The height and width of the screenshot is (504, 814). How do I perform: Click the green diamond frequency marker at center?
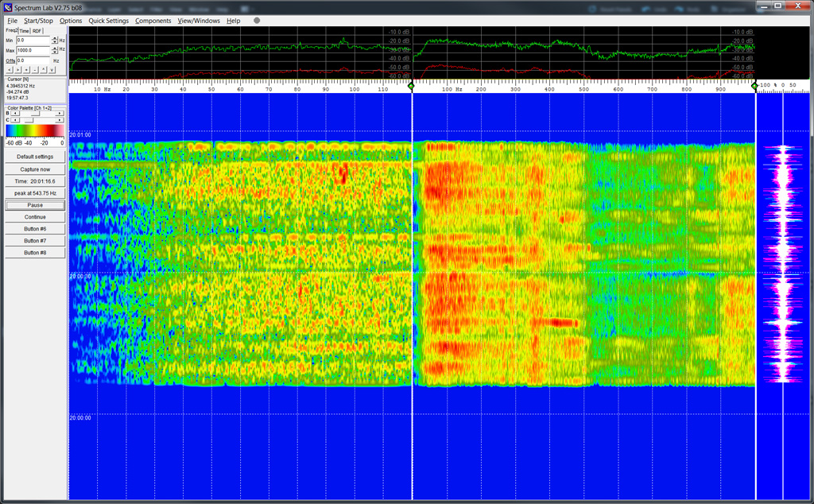pyautogui.click(x=411, y=86)
